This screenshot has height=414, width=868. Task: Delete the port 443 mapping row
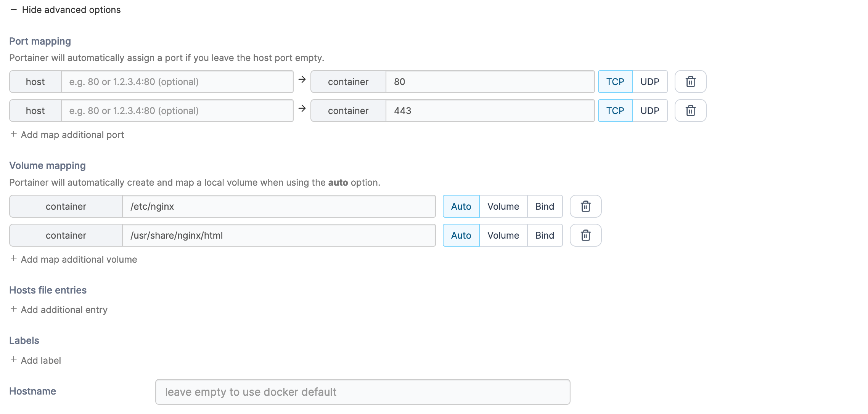pyautogui.click(x=690, y=111)
